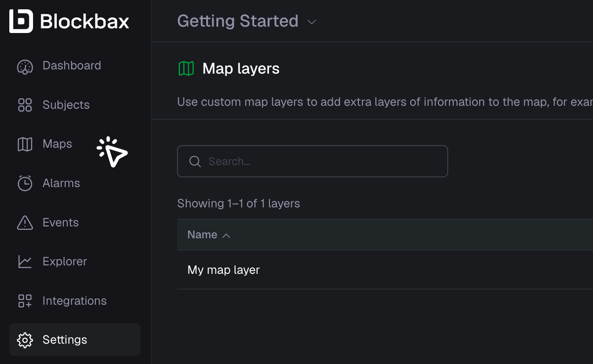Open the Events label
The height and width of the screenshot is (364, 593).
[x=61, y=223]
